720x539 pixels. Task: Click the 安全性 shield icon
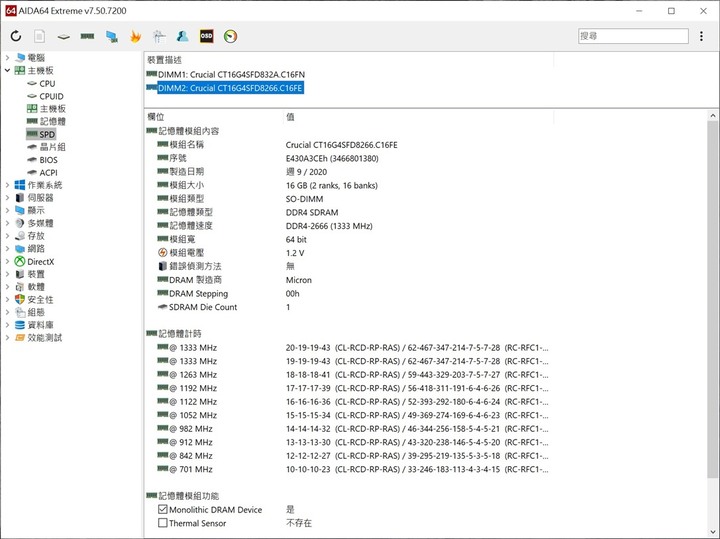pos(20,299)
